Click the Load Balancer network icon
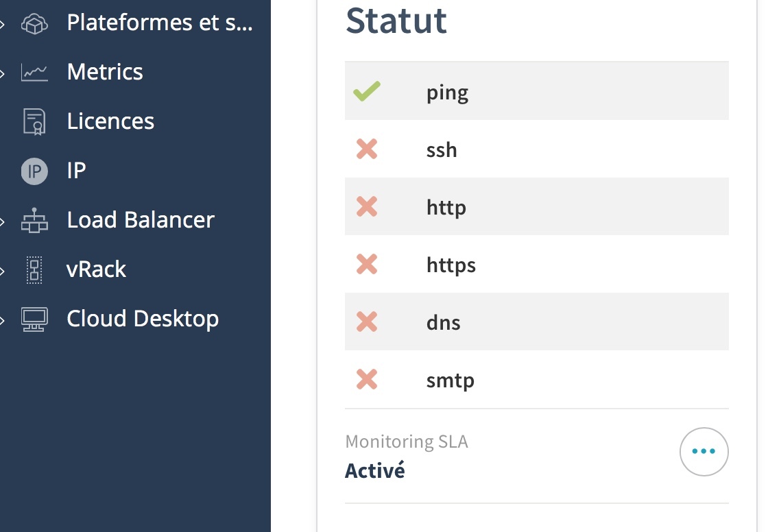Image resolution: width=768 pixels, height=532 pixels. [34, 221]
